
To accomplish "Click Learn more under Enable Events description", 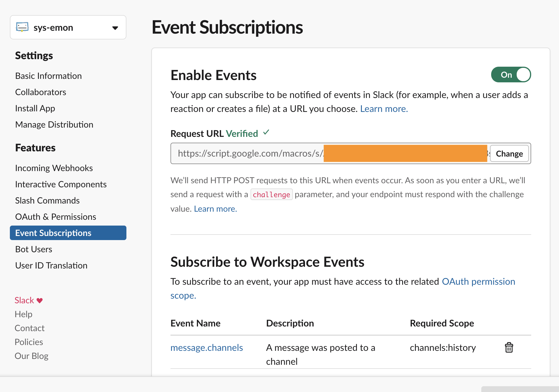I will point(384,109).
